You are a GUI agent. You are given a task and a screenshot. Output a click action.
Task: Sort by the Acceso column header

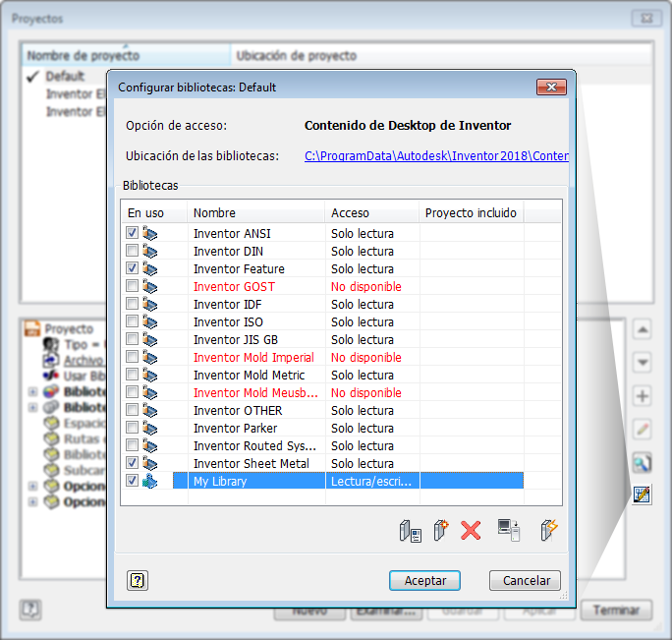(372, 212)
